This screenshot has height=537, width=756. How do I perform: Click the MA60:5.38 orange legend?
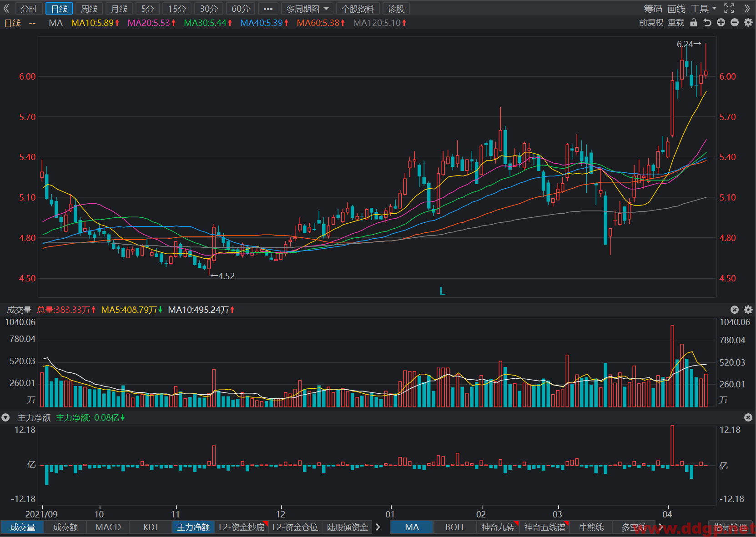321,23
